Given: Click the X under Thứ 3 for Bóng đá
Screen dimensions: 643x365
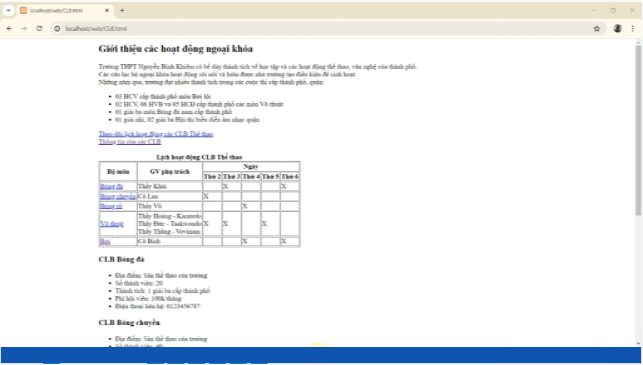Looking at the screenshot, I should (x=226, y=187).
